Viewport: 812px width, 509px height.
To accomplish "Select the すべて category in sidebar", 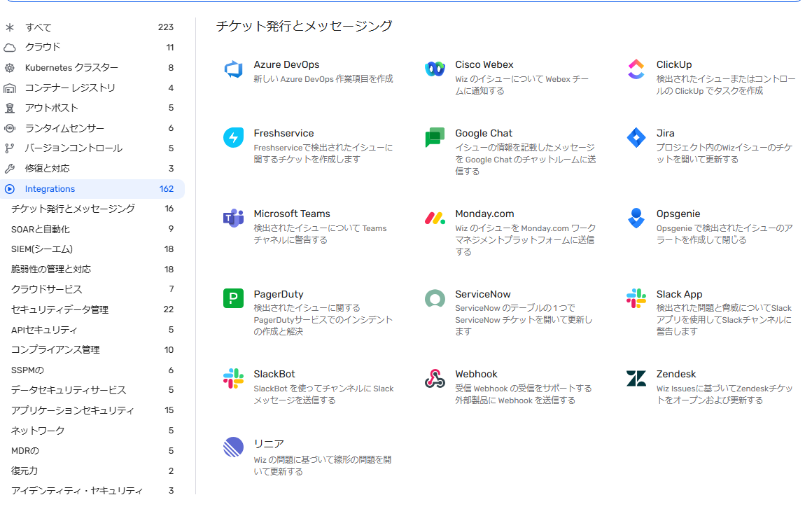I will (x=38, y=27).
